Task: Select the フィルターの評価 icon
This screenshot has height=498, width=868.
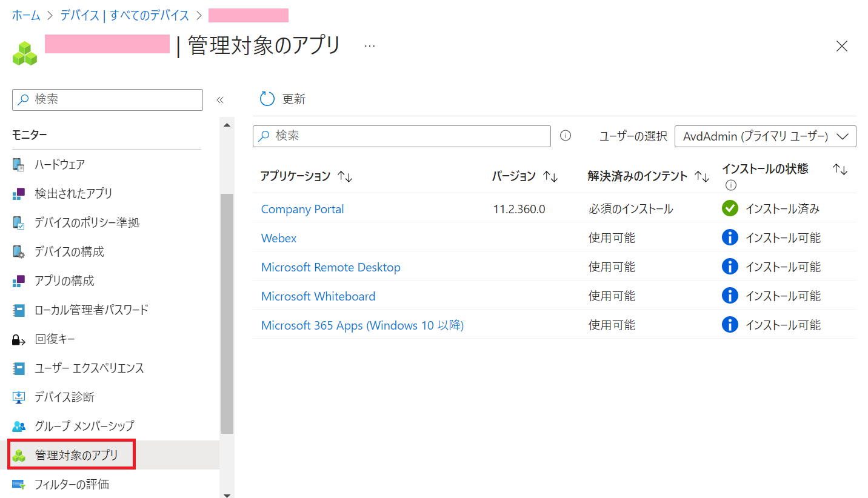Action: pos(19,484)
